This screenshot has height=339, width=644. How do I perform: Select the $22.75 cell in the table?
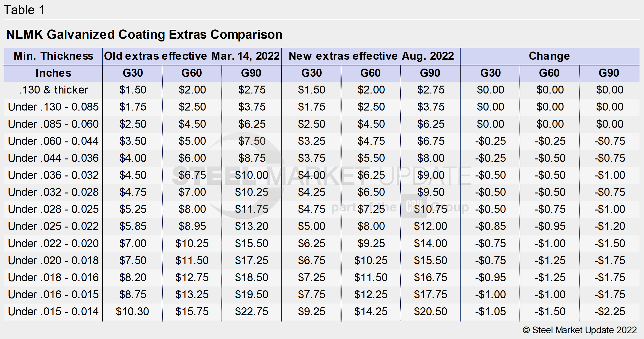251,312
